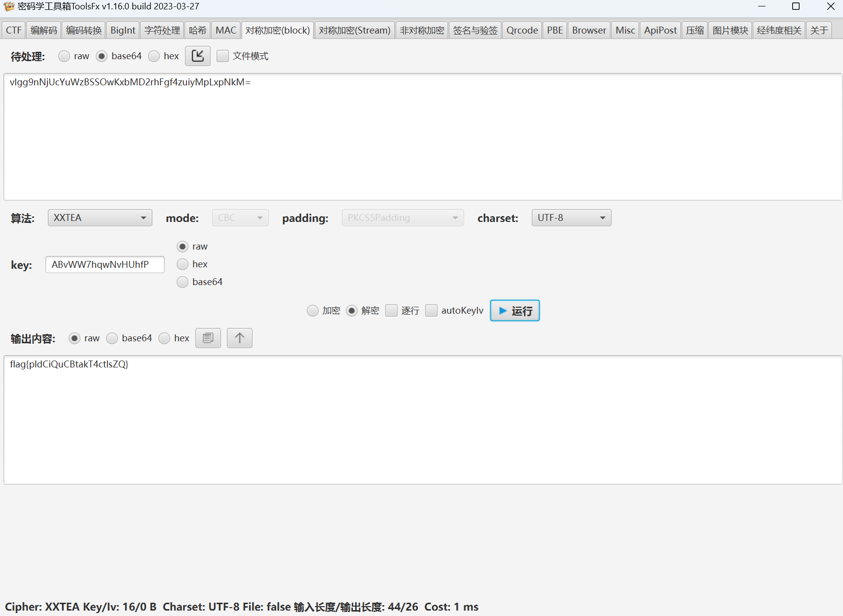Viewport: 843px width, 616px height.
Task: Enable the 文件模式 file mode checkbox
Action: (223, 56)
